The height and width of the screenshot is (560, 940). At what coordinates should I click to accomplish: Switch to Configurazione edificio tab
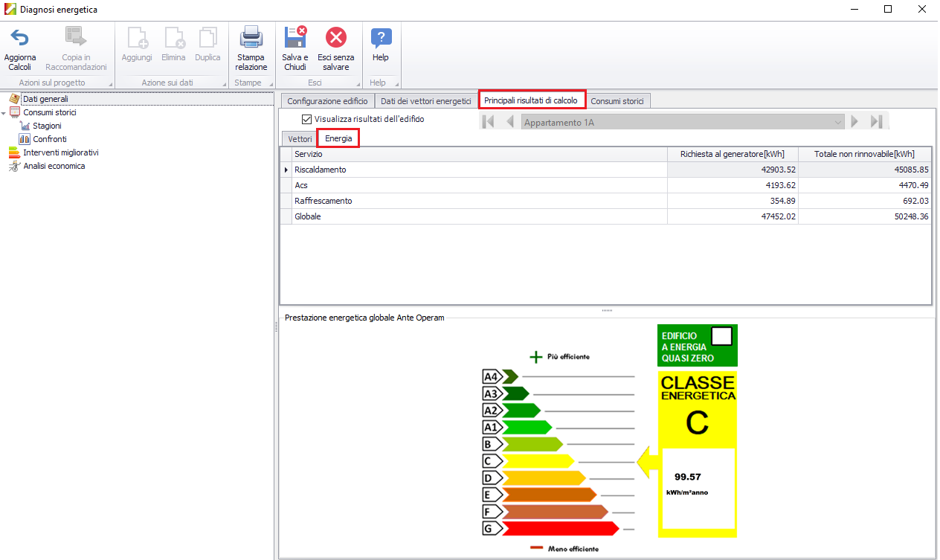click(327, 101)
